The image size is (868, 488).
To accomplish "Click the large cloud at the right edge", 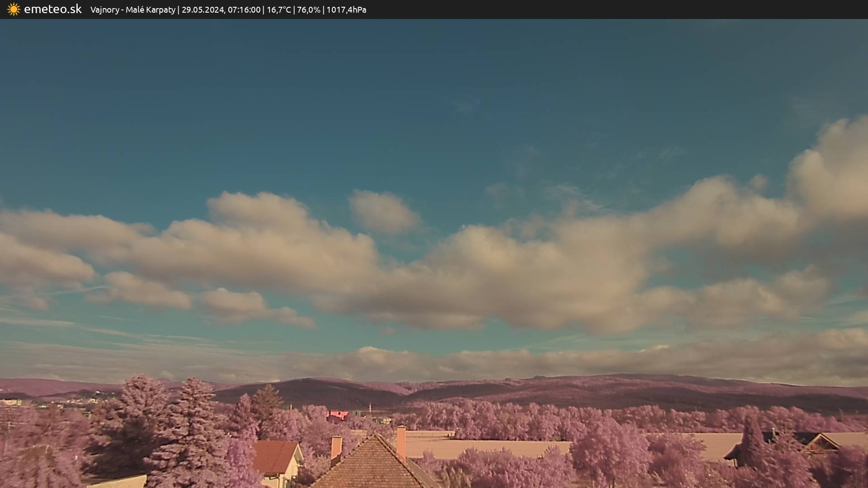I will pyautogui.click(x=836, y=172).
